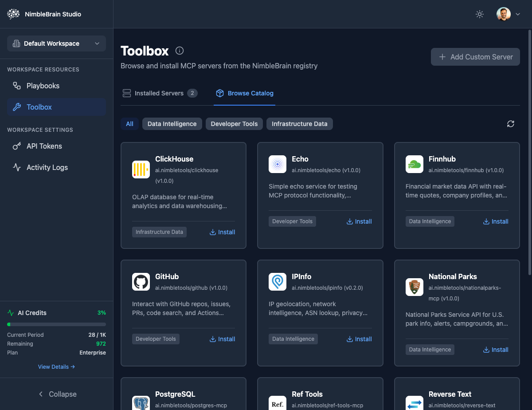Install the IPInfo server
The width and height of the screenshot is (532, 410).
(x=359, y=339)
